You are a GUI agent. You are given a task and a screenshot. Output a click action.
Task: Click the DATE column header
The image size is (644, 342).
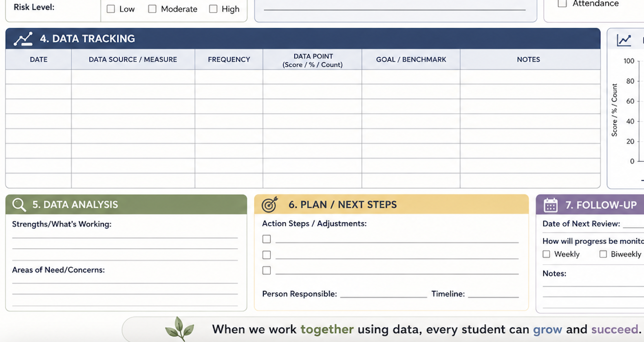point(39,59)
